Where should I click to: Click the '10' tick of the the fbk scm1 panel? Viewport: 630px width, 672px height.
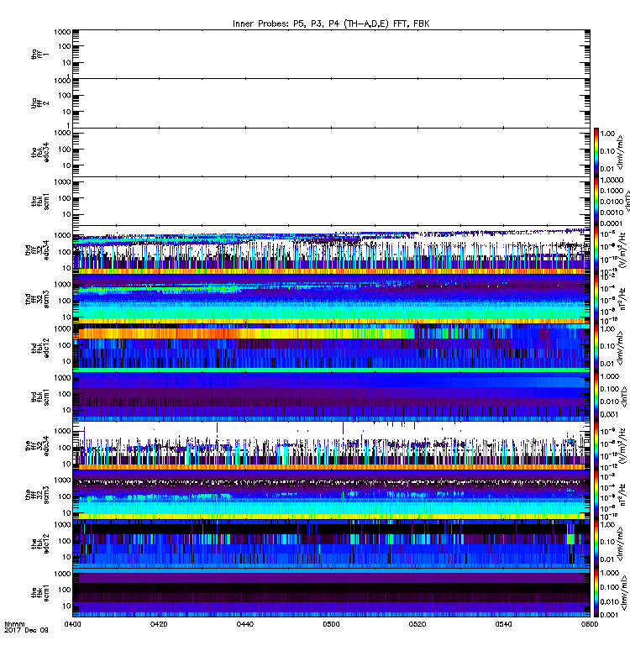point(67,606)
